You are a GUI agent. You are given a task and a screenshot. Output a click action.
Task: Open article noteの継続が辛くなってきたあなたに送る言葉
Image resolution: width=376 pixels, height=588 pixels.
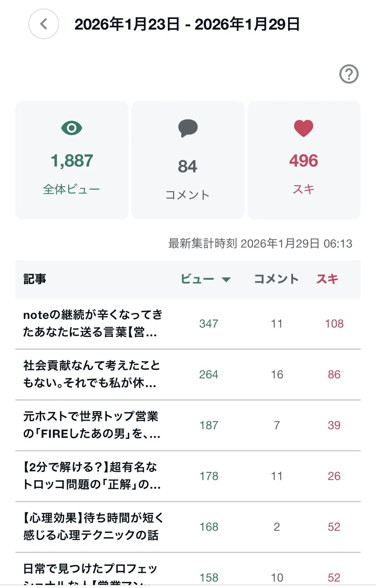click(x=93, y=323)
